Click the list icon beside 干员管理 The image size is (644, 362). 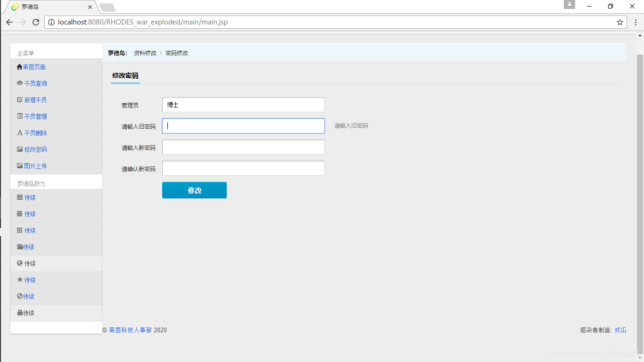tap(20, 116)
